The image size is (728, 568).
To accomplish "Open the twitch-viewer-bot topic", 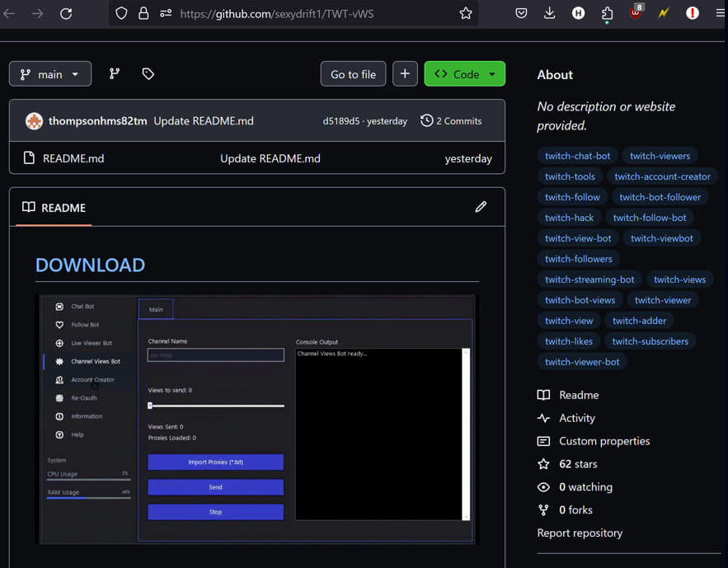I will 582,362.
